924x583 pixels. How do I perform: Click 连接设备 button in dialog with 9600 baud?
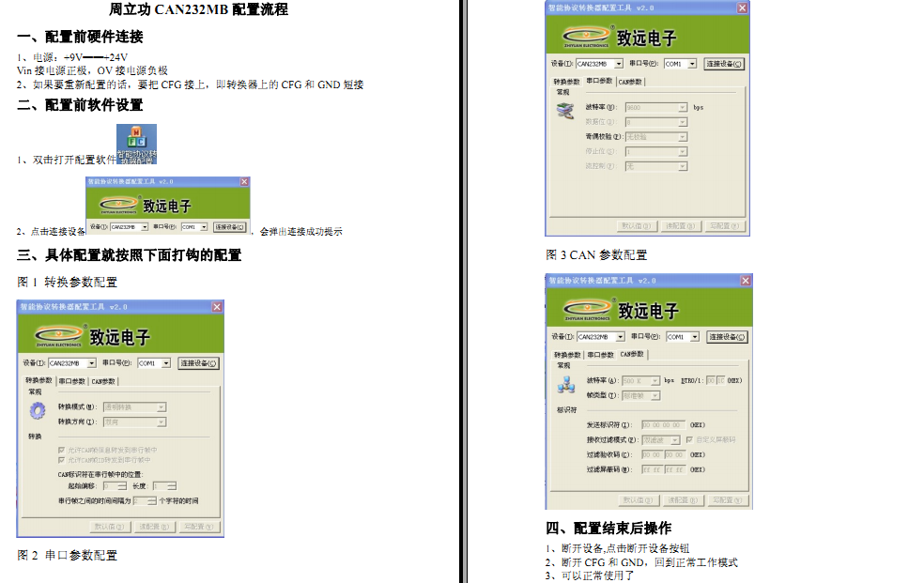pyautogui.click(x=724, y=64)
